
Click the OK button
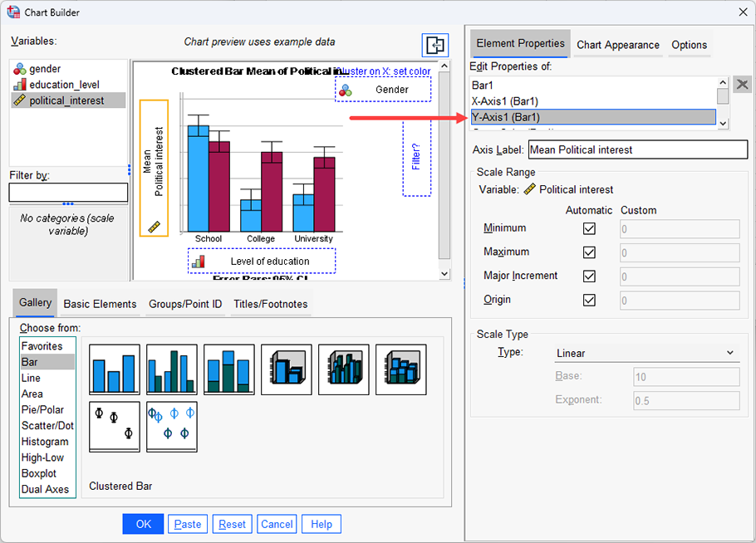143,524
